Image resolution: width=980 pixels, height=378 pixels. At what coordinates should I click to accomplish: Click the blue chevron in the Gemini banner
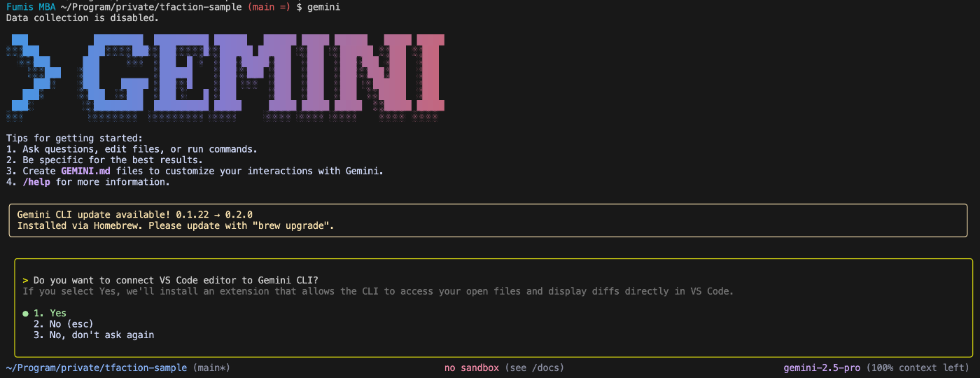coord(33,78)
